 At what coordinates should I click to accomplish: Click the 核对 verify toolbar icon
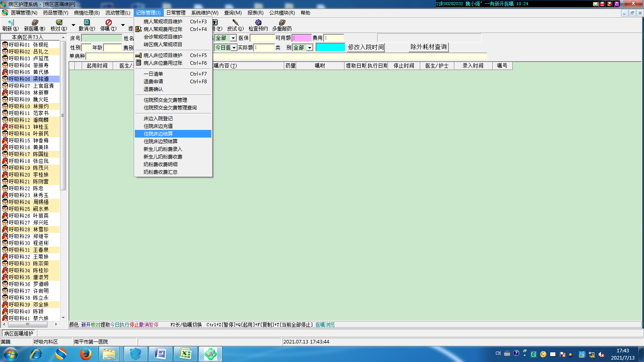(x=59, y=25)
